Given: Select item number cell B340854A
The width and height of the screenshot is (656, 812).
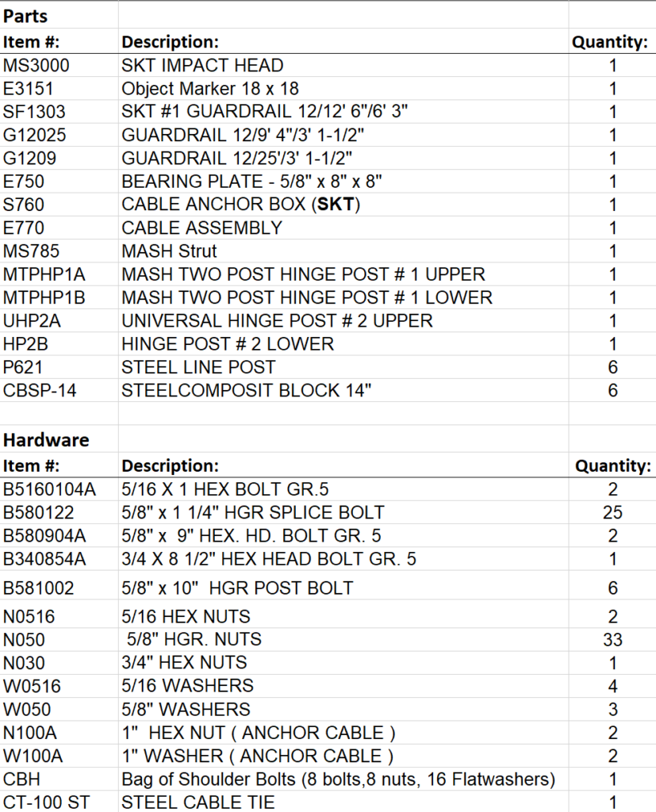Looking at the screenshot, I should [x=44, y=559].
